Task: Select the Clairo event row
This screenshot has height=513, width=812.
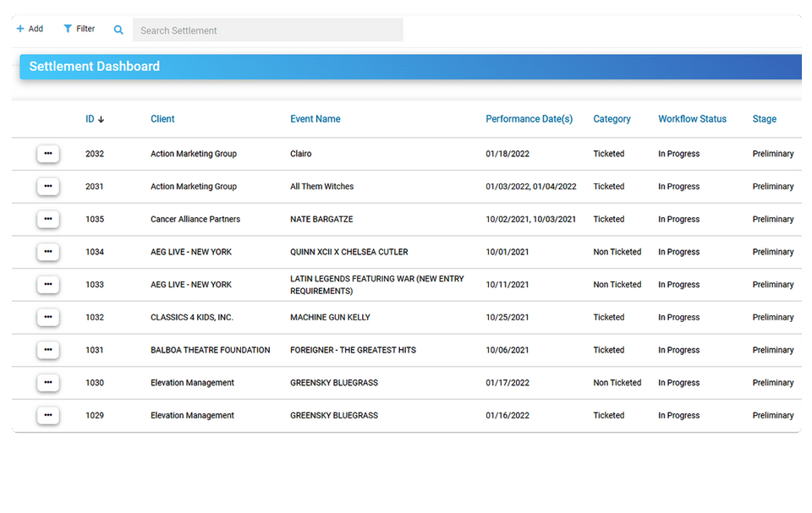Action: pyautogui.click(x=407, y=154)
